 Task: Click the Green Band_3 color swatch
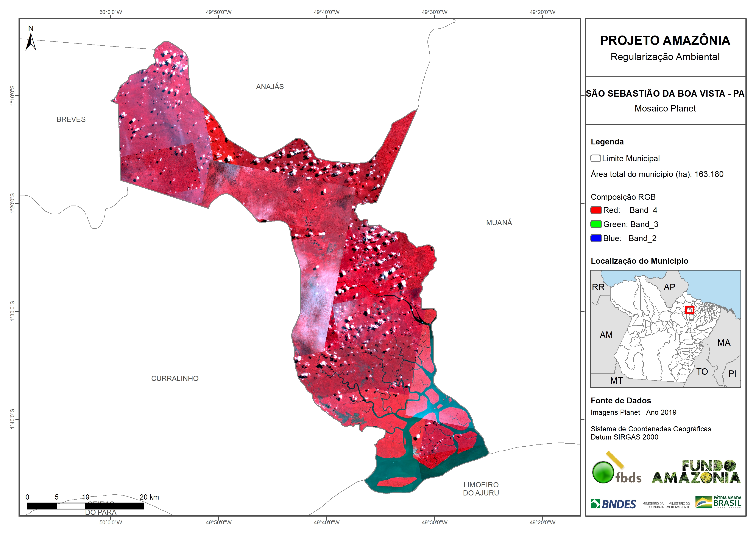pos(596,224)
